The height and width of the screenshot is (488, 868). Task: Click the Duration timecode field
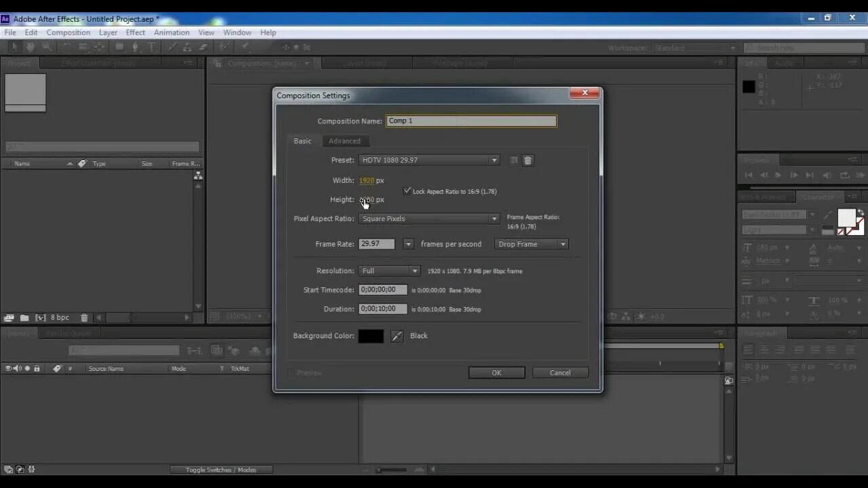tap(382, 309)
